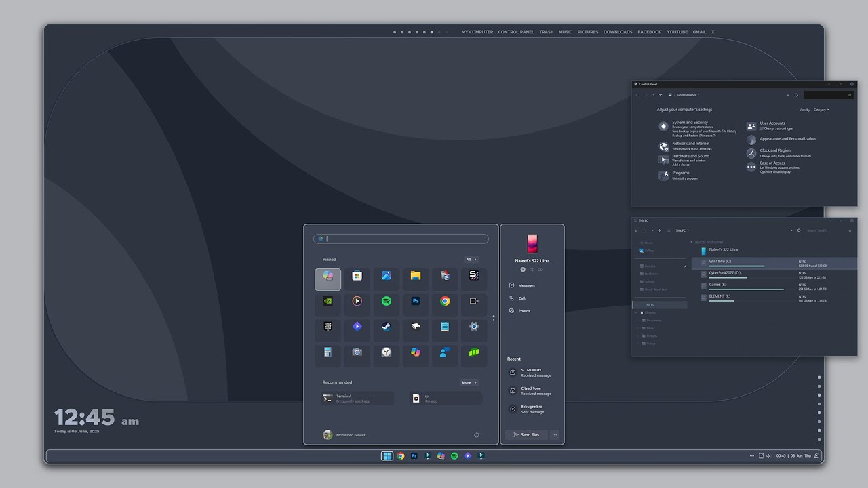Image resolution: width=868 pixels, height=488 pixels.
Task: Toggle Bluetooth under Naleef's S22 Ultra
Action: (532, 270)
